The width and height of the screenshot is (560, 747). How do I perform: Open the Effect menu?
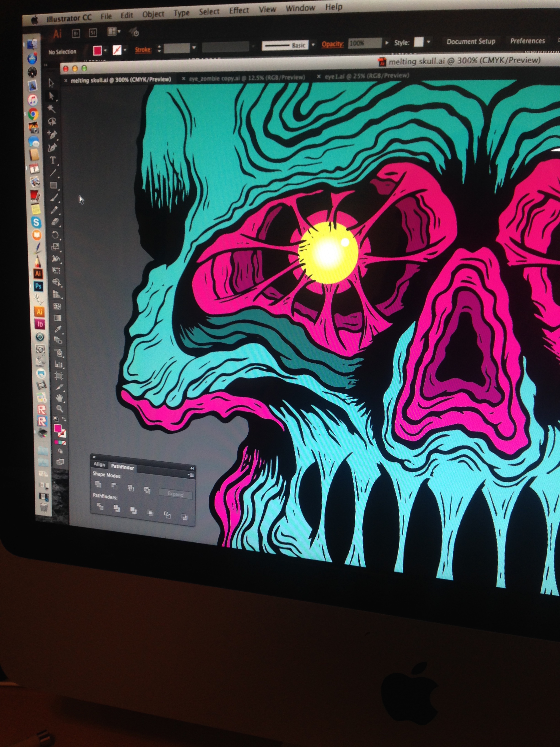239,11
